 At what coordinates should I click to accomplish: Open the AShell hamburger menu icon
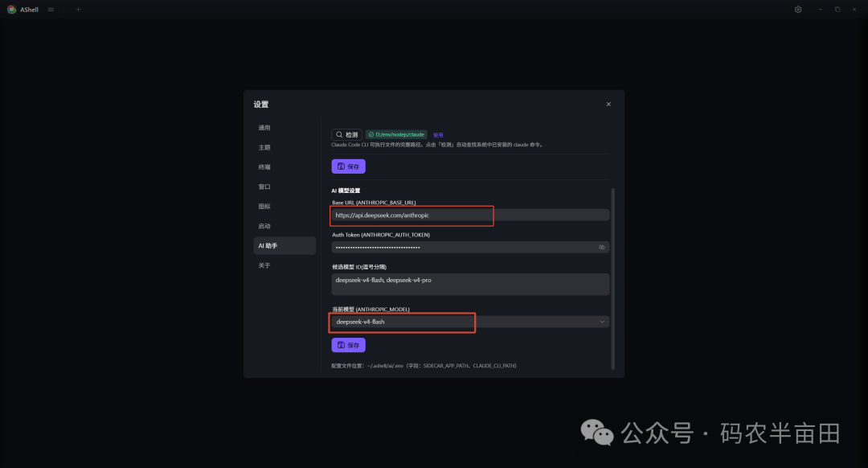pos(51,10)
